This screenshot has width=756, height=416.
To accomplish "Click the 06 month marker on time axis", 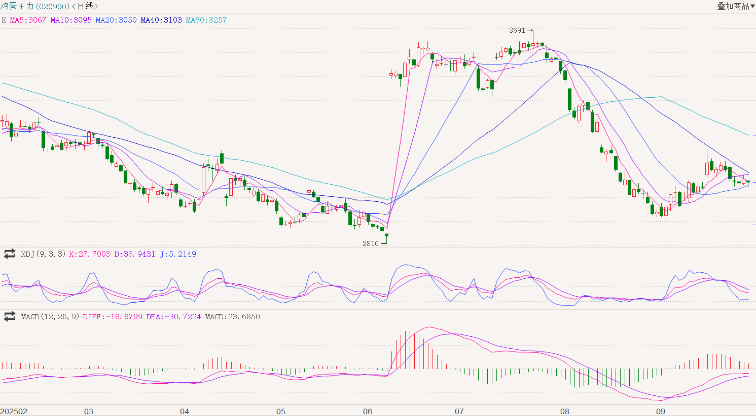I will click(x=368, y=410).
